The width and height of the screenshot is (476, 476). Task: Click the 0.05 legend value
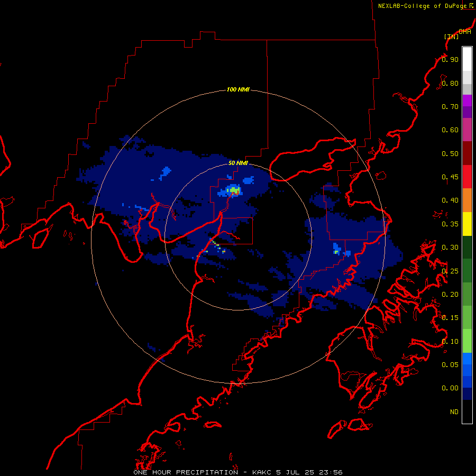point(450,365)
